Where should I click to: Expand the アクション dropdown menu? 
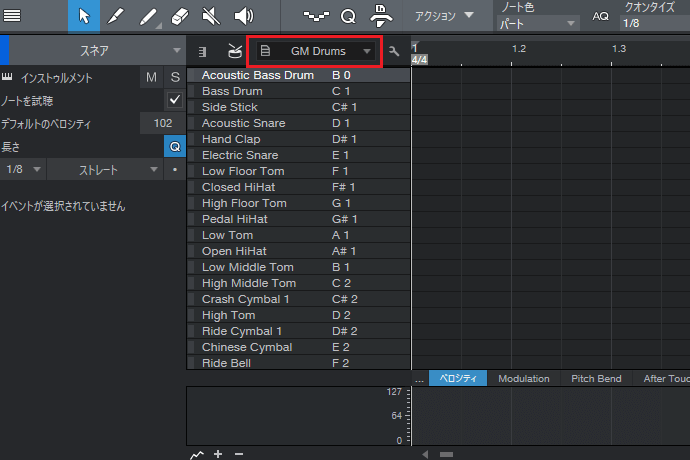click(x=443, y=16)
